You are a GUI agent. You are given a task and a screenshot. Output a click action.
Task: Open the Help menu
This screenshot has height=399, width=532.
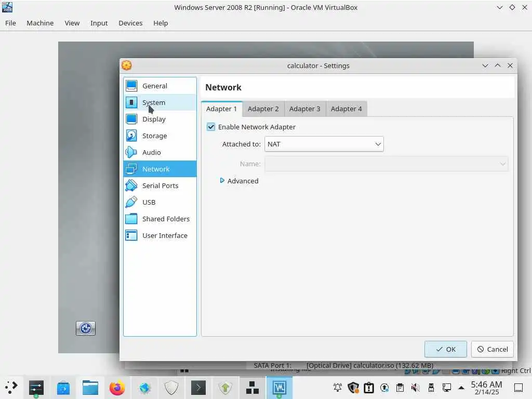click(x=161, y=23)
